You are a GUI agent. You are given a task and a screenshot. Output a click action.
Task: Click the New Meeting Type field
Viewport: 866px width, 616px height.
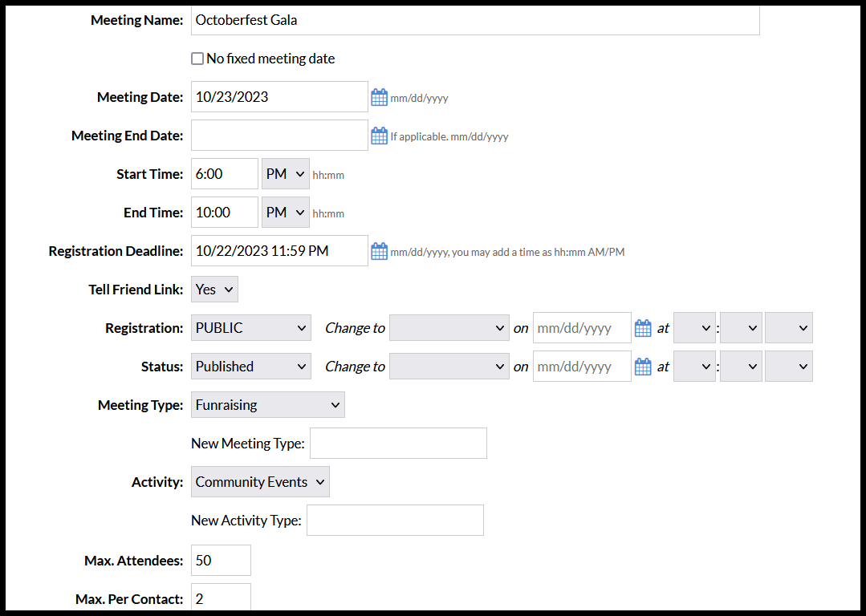point(398,444)
